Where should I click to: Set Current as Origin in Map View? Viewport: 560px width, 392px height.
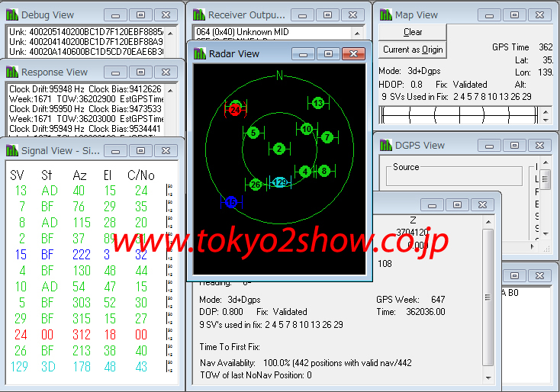click(413, 50)
